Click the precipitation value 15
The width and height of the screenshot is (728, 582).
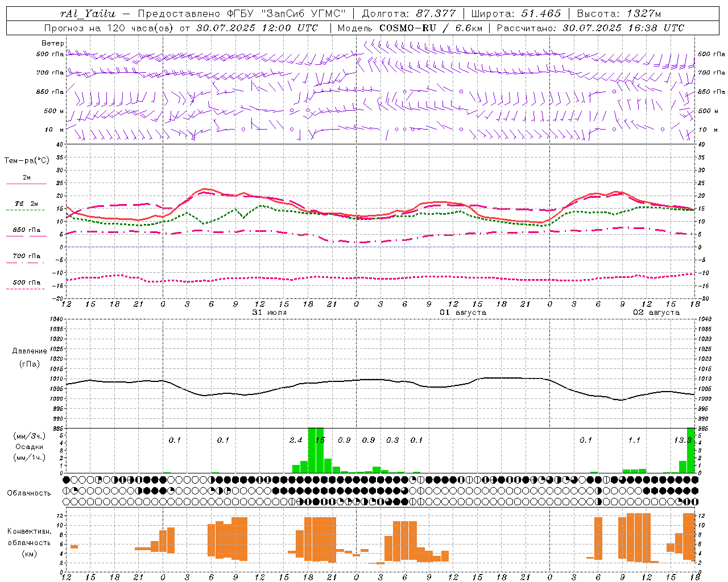click(320, 440)
